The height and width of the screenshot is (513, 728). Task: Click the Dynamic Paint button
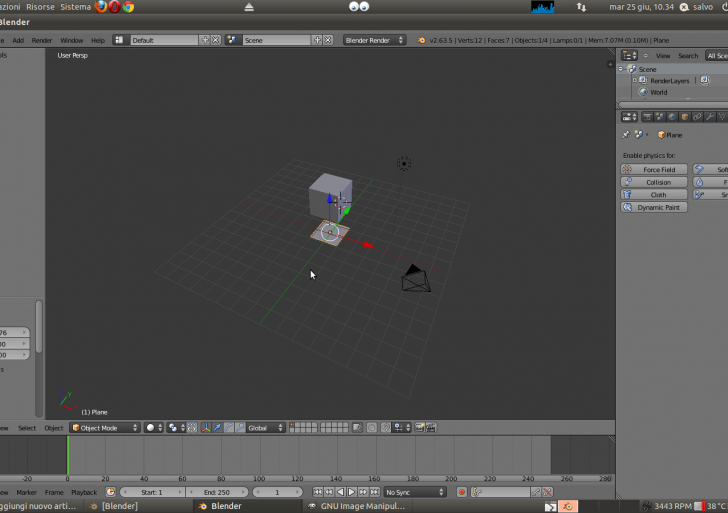(x=654, y=207)
